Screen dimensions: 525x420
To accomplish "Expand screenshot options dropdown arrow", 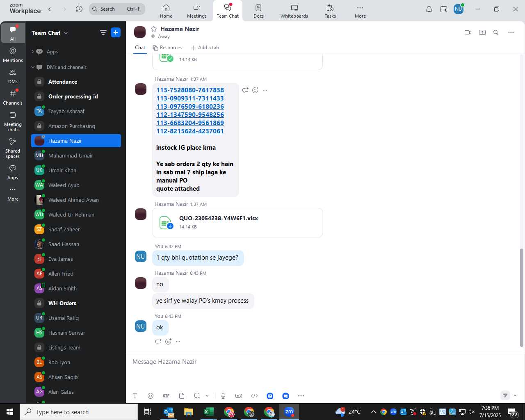I will [207, 396].
